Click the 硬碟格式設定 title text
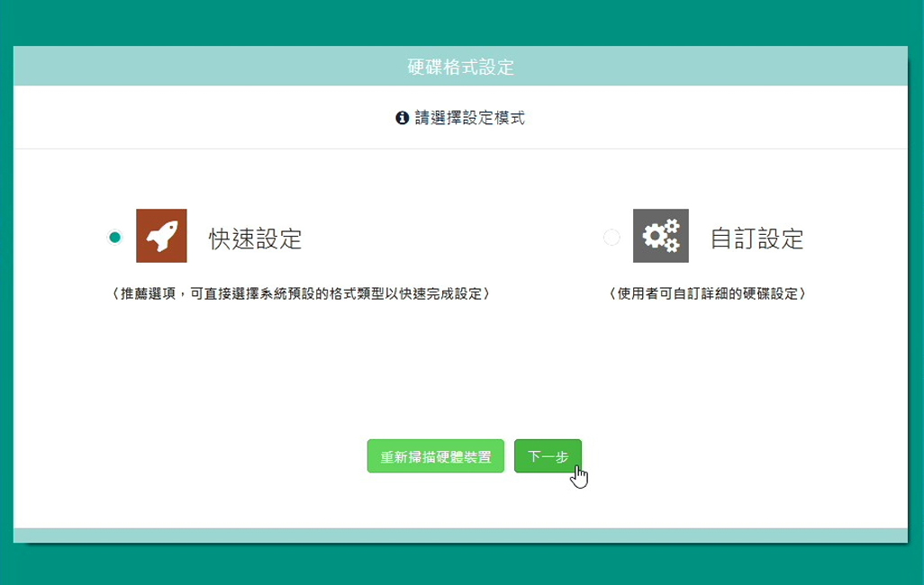 [460, 67]
